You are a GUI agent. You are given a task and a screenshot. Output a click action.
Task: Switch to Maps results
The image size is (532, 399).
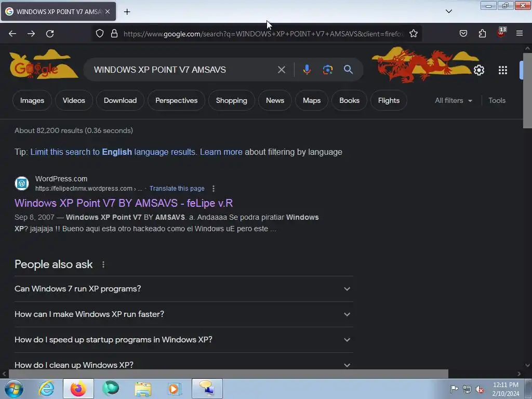pos(312,100)
